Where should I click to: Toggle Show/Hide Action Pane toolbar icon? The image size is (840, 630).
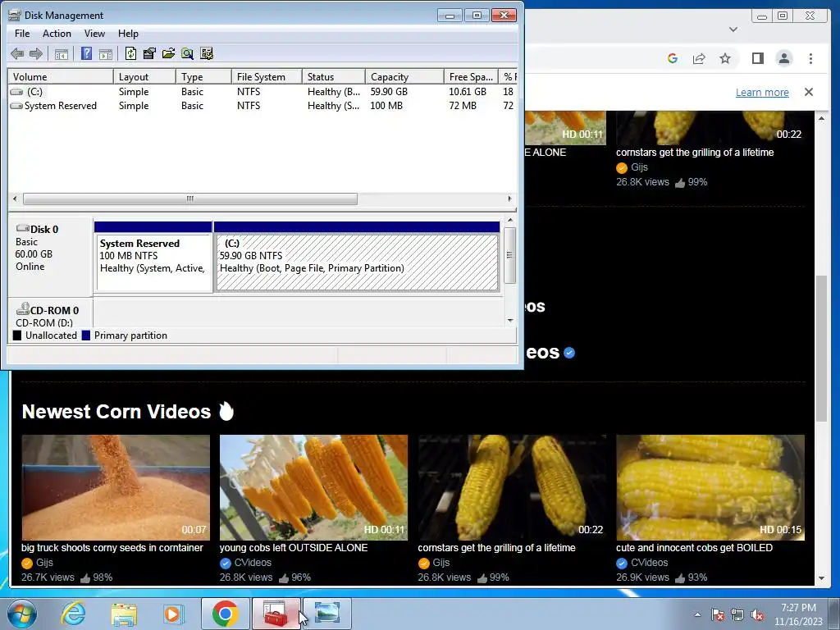(106, 53)
